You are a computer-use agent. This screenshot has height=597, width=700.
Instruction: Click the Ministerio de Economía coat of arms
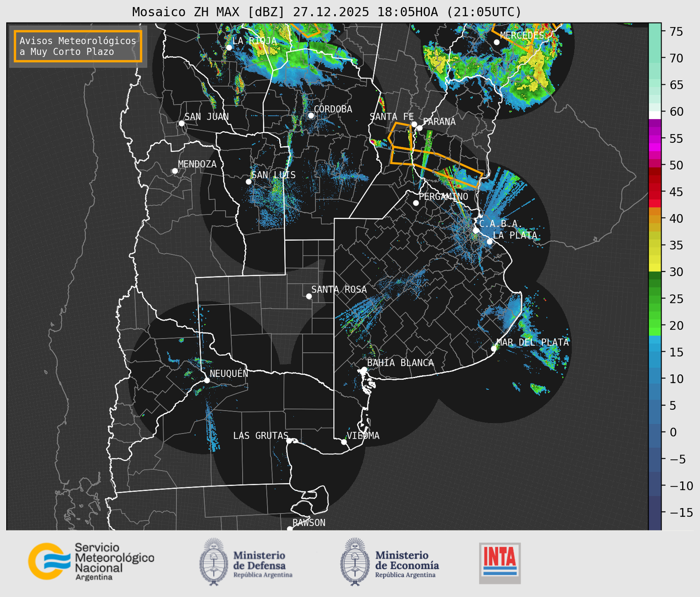click(355, 562)
